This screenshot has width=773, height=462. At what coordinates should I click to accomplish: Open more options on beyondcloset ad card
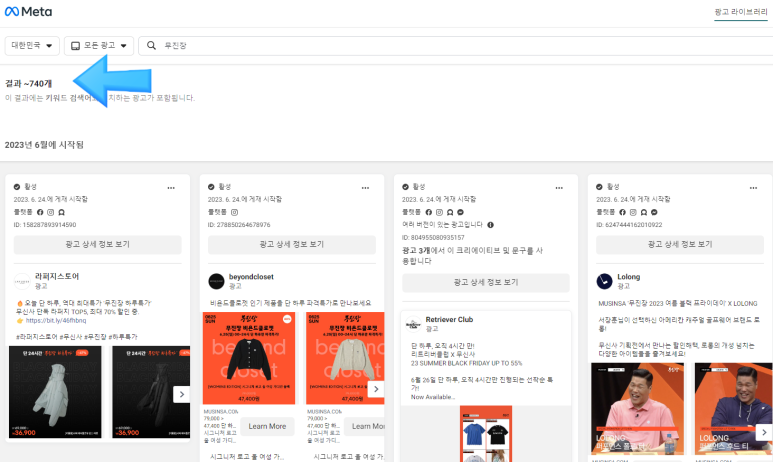point(365,188)
